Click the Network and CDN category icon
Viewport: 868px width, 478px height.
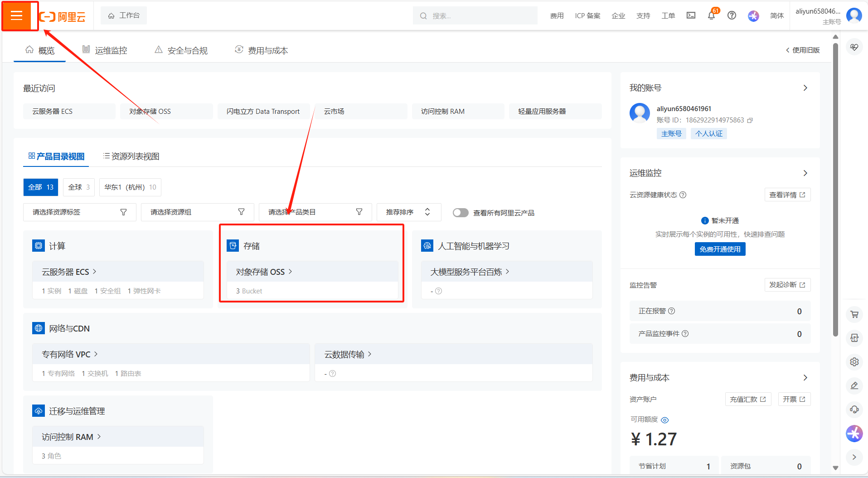pos(39,328)
